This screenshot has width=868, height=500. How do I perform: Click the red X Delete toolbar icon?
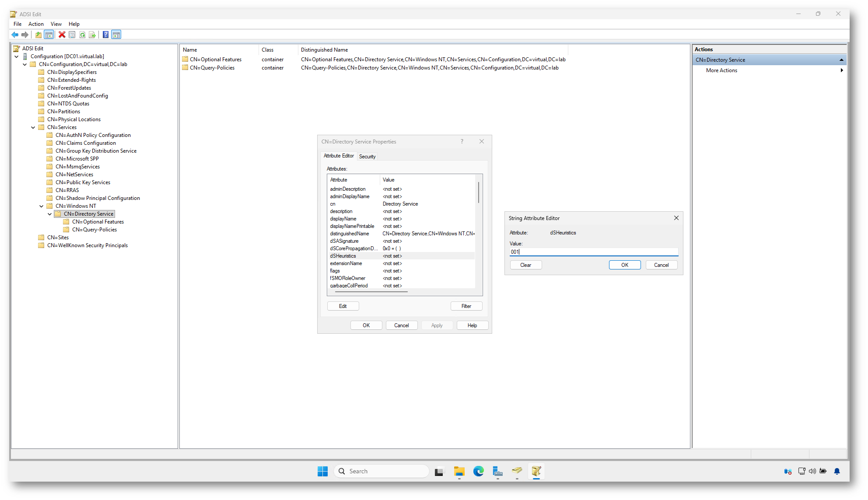click(x=62, y=35)
